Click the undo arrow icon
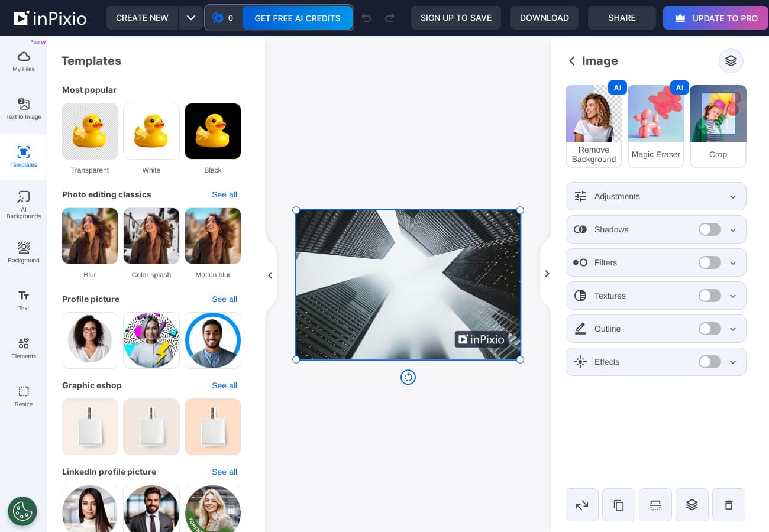 (366, 18)
